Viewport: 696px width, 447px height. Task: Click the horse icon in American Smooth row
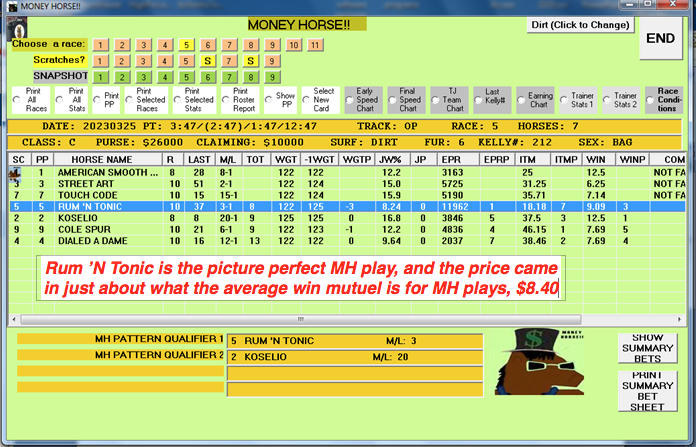click(16, 173)
